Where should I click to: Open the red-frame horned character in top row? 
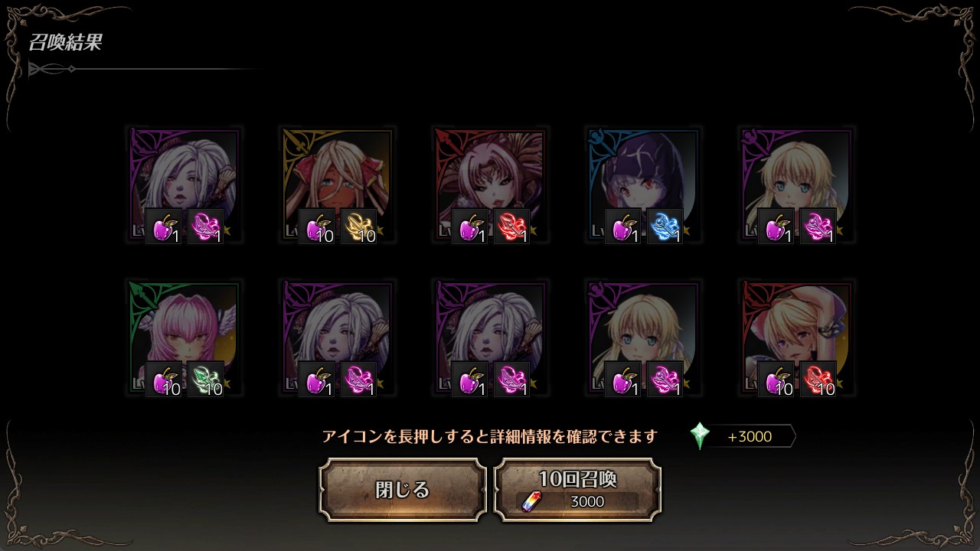coord(490,184)
